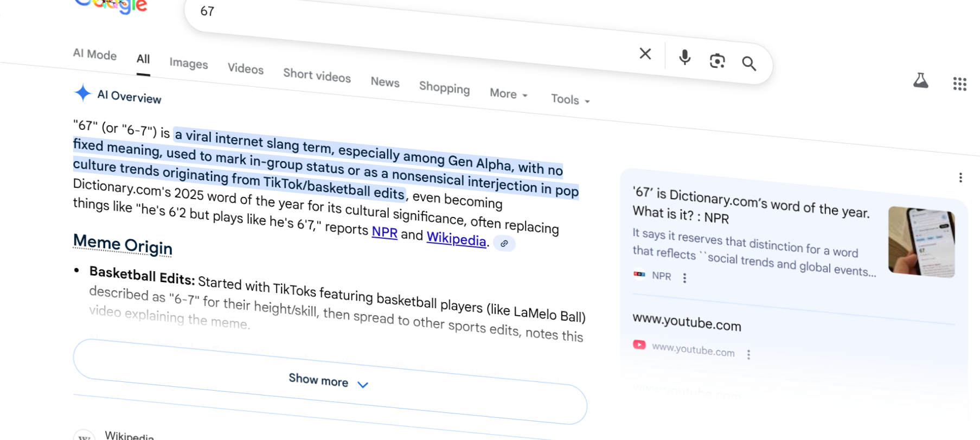Switch to the News tab
The width and height of the screenshot is (980, 440).
[x=385, y=82]
